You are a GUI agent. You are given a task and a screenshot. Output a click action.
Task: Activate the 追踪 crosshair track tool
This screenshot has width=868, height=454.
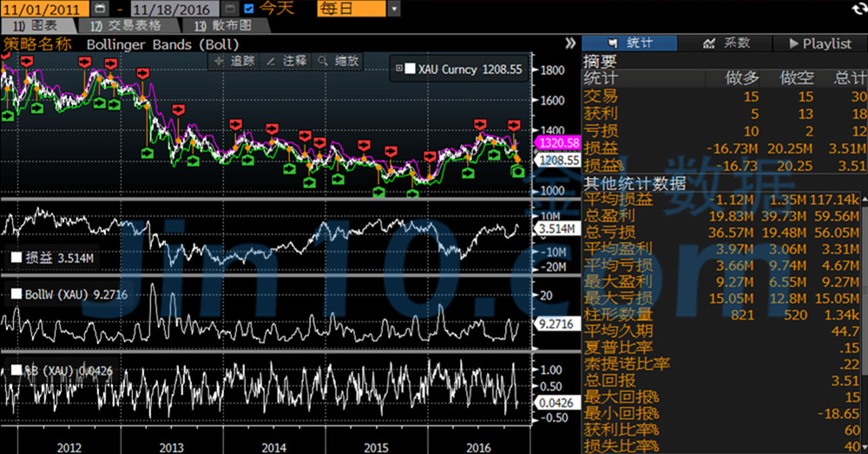pyautogui.click(x=234, y=61)
